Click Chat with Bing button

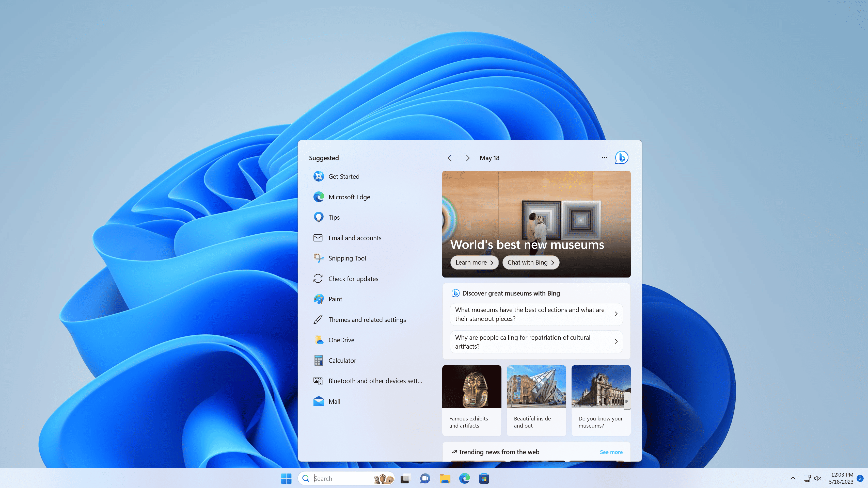pyautogui.click(x=531, y=262)
